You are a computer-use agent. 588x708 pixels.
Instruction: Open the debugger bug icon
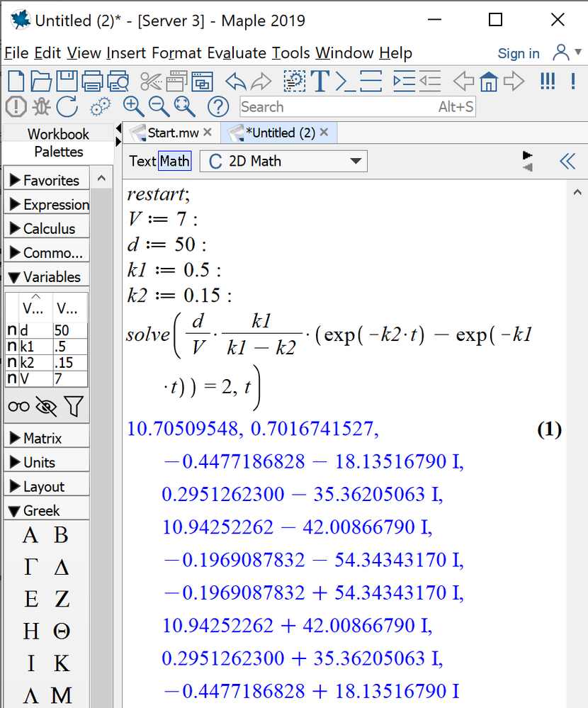pos(42,107)
